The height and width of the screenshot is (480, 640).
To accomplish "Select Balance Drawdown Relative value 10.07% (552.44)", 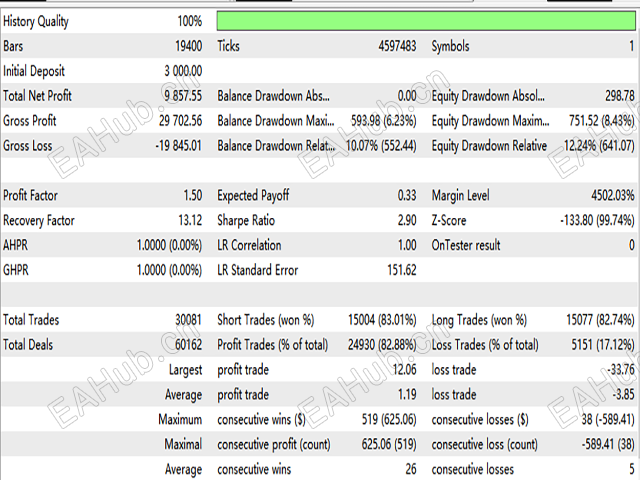I will [x=381, y=146].
